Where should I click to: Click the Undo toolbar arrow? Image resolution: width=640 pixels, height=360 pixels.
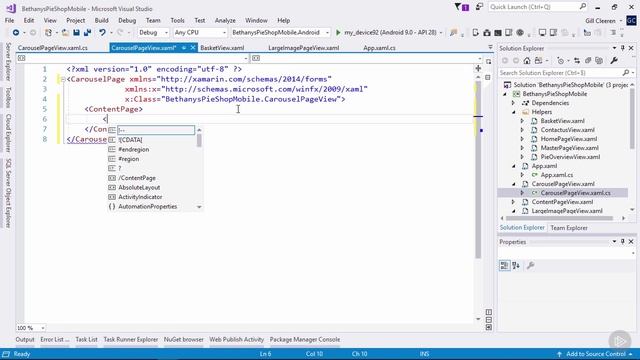(102, 32)
